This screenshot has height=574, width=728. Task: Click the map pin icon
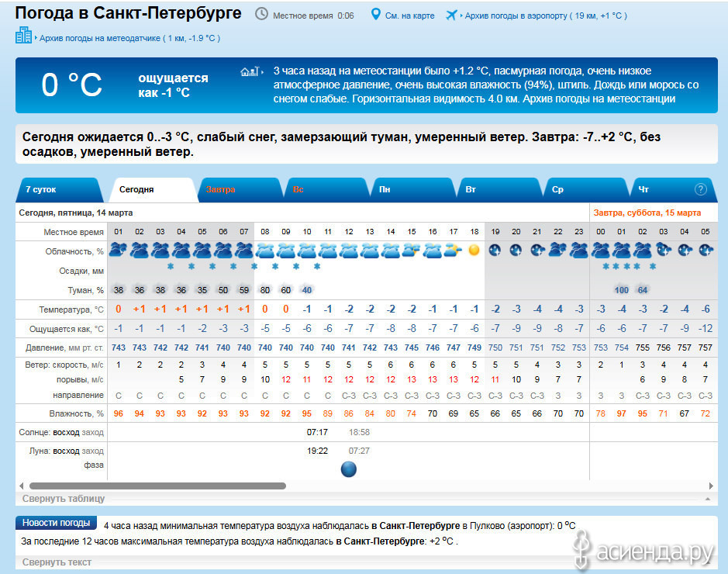pos(376,15)
